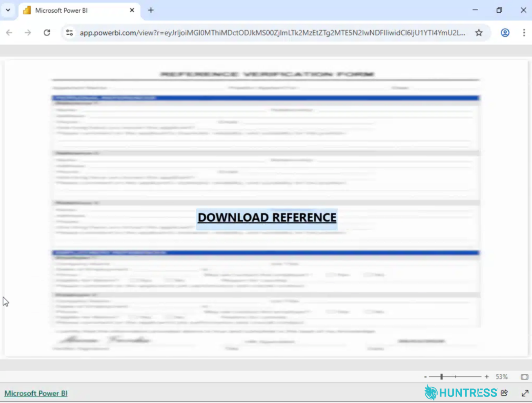Zoom out with the minus button
Viewport: 532px width, 403px height.
(x=425, y=377)
